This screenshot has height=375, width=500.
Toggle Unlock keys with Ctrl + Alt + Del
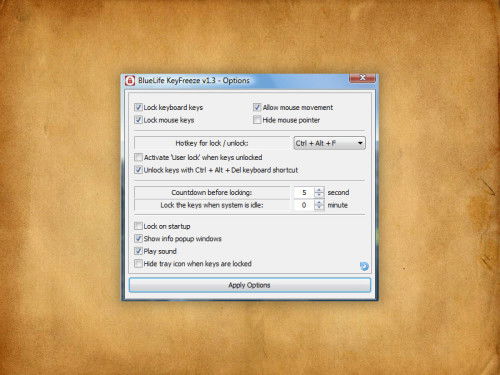click(x=138, y=170)
